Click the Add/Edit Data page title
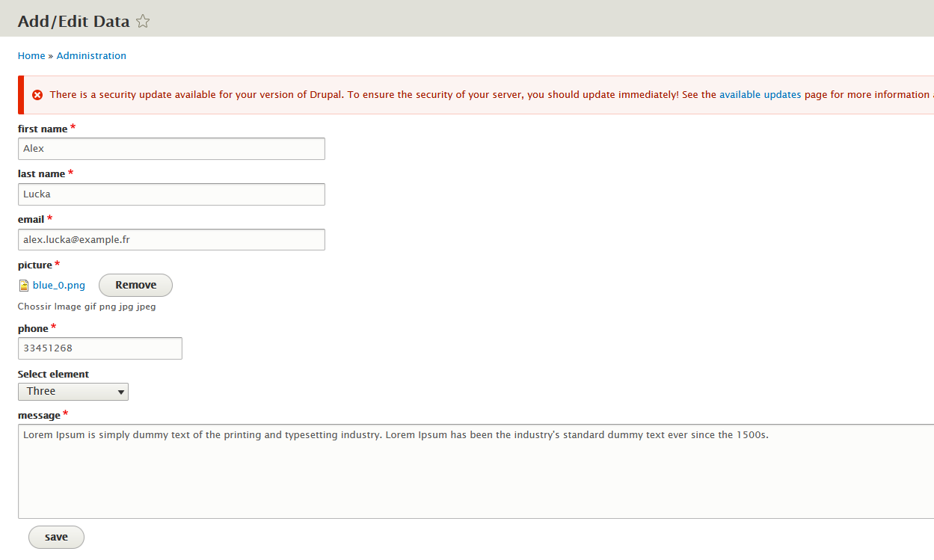Viewport: 934px width, 560px height. [x=73, y=21]
